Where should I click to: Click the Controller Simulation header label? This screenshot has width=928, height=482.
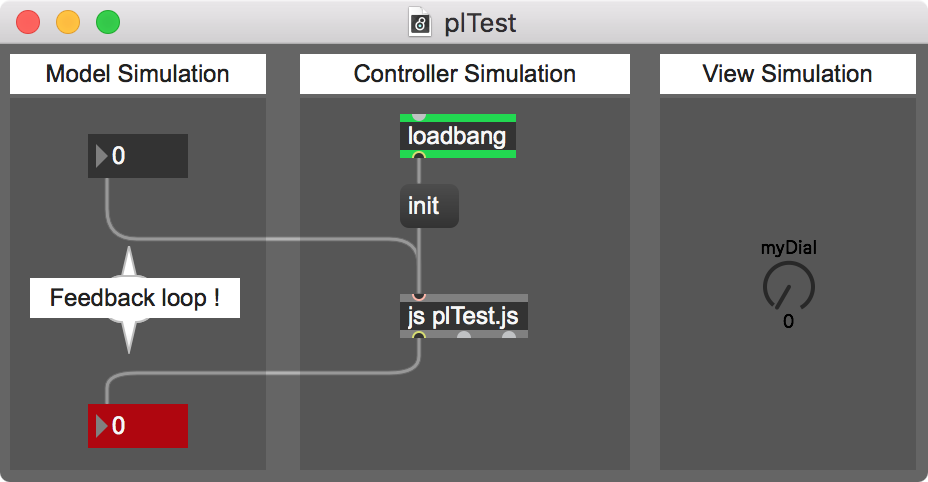(x=465, y=74)
